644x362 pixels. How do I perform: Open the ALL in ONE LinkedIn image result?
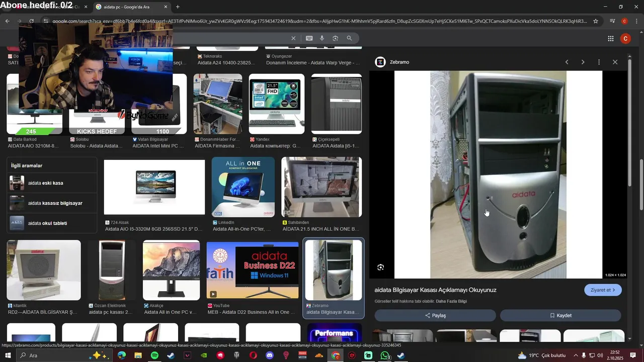tap(243, 187)
